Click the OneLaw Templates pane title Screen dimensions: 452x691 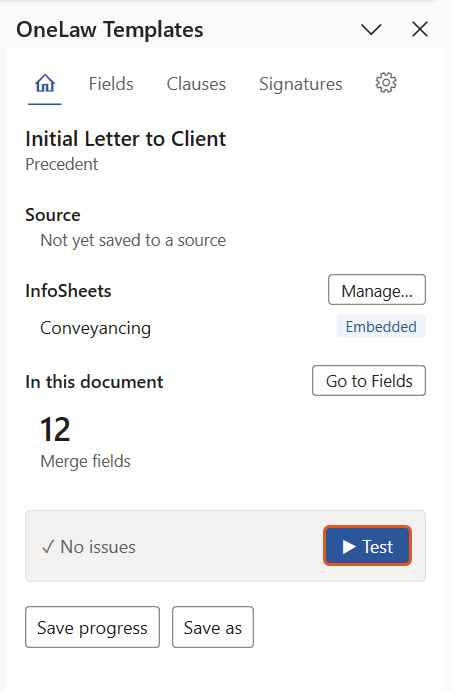[110, 30]
